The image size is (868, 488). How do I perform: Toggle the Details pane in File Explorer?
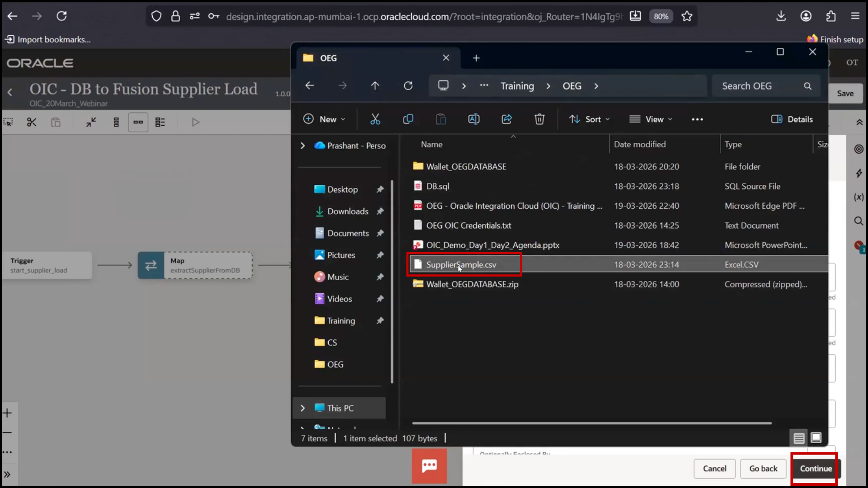(792, 119)
